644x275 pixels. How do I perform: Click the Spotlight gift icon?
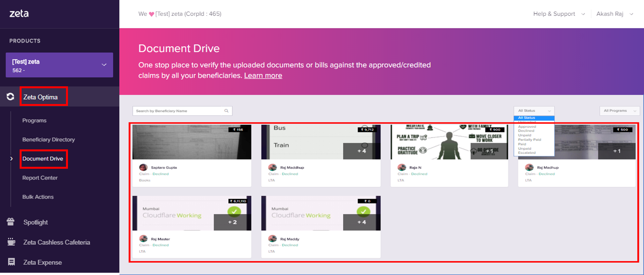pos(11,222)
